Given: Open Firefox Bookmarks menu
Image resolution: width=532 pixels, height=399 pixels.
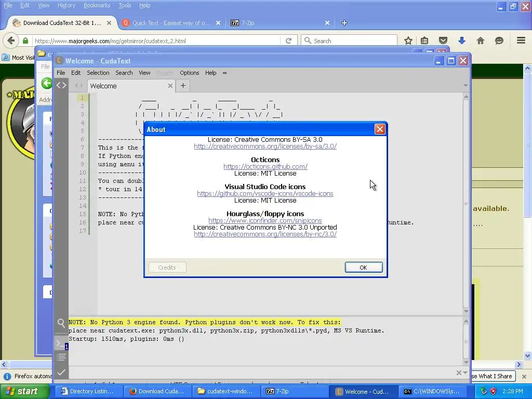Looking at the screenshot, I should point(97,5).
